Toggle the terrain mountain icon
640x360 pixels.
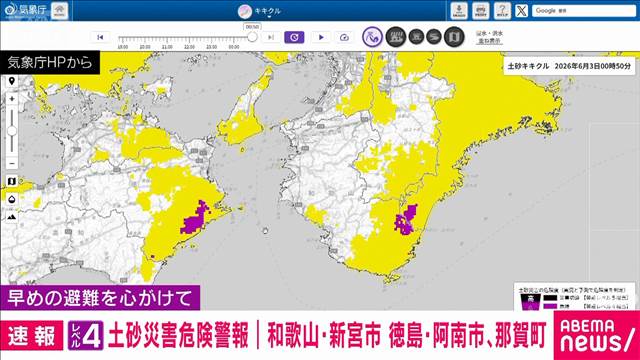pyautogui.click(x=12, y=217)
